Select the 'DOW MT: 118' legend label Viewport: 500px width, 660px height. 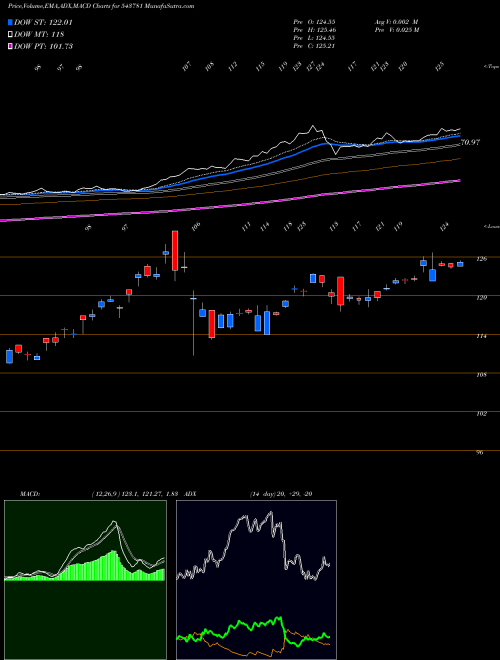(x=39, y=34)
